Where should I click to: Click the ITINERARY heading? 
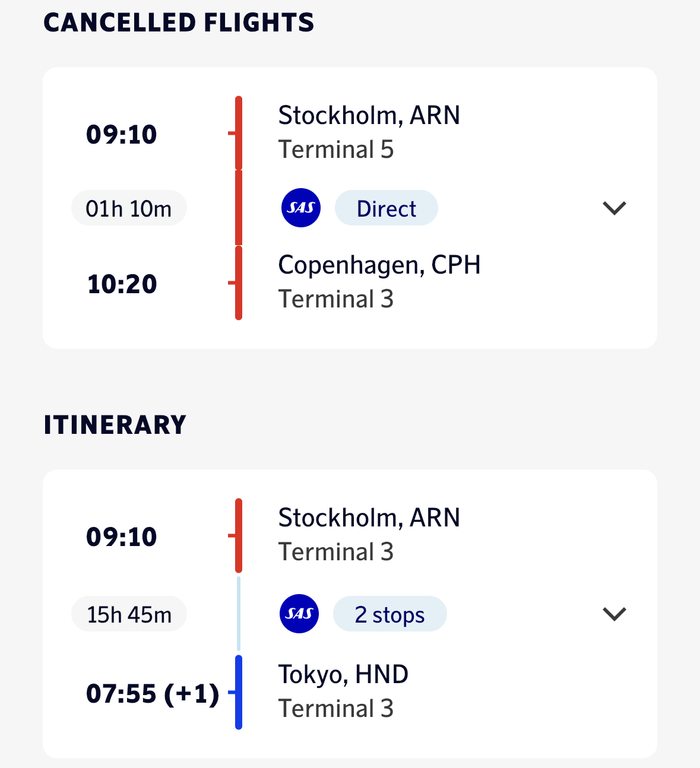tap(115, 425)
